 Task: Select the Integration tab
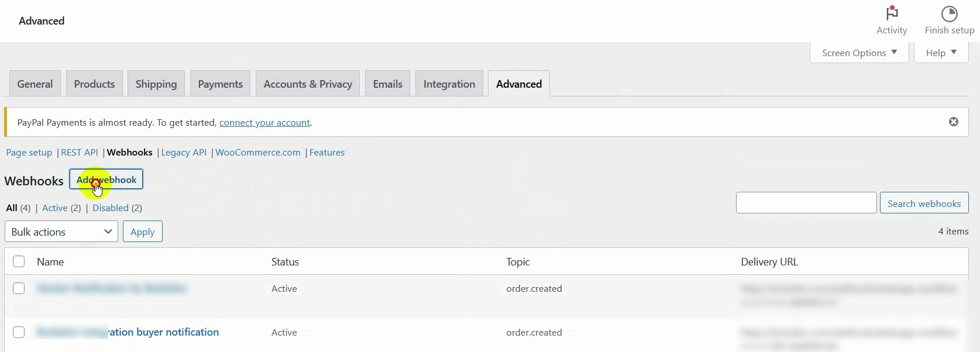tap(449, 84)
